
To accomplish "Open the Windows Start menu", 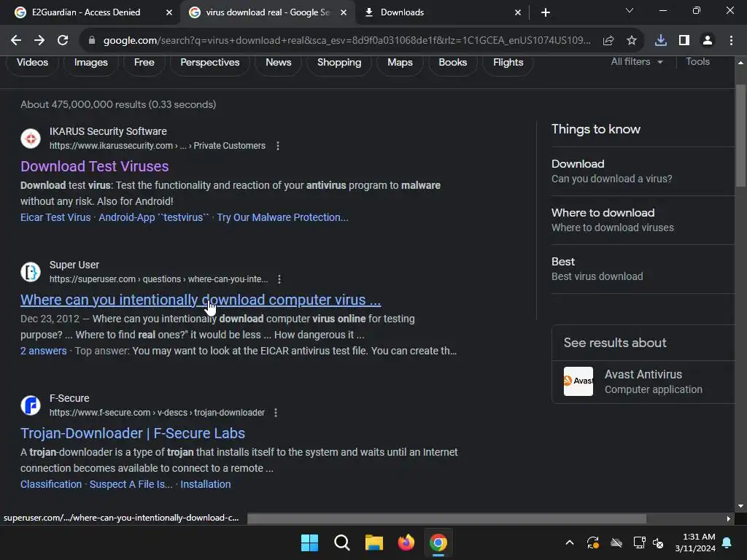I will 309,542.
